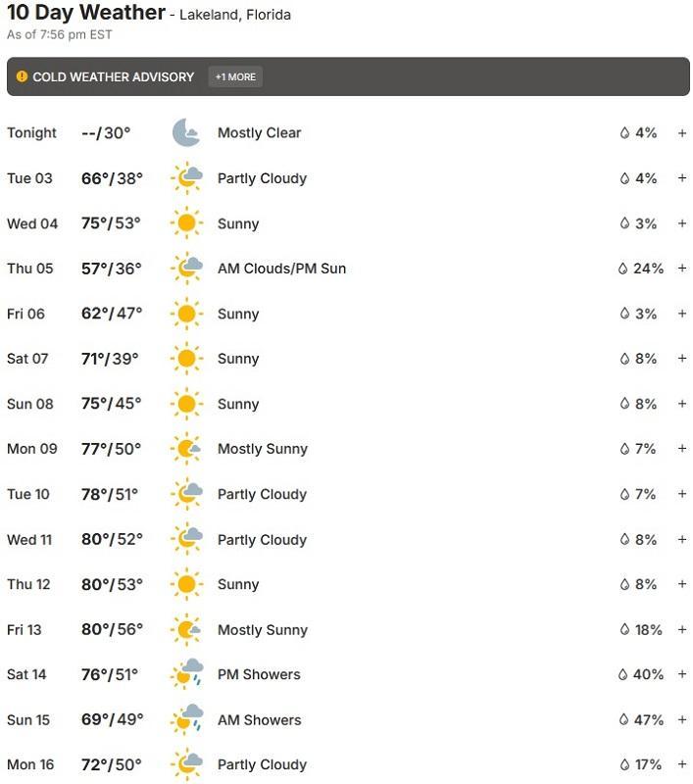
Task: Expand Fri 13 forecast row
Action: pos(682,629)
